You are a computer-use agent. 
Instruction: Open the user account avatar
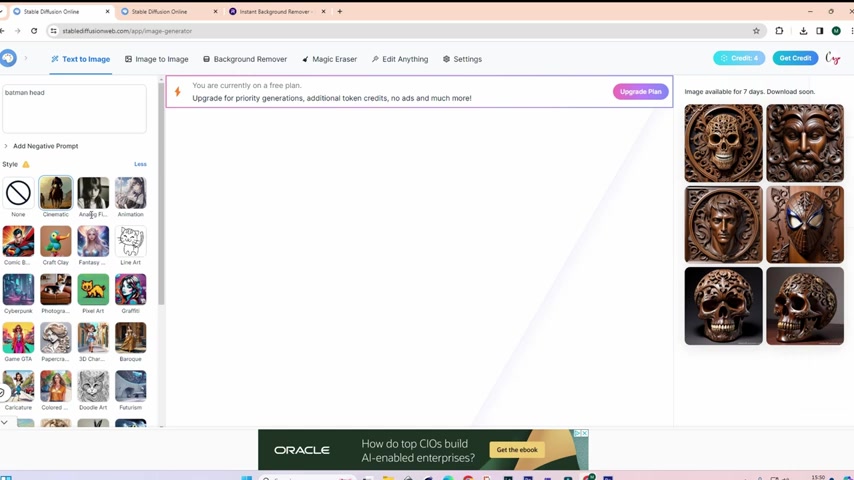[x=833, y=58]
